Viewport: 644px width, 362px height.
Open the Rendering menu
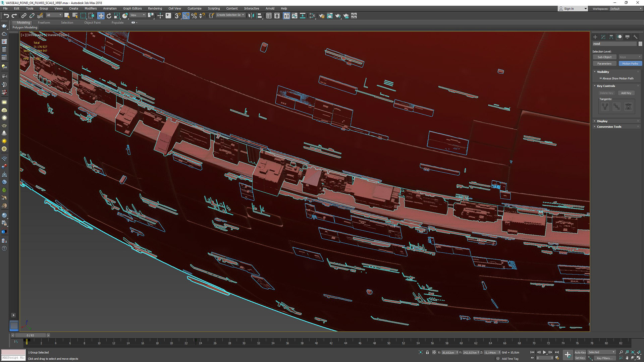155,8
